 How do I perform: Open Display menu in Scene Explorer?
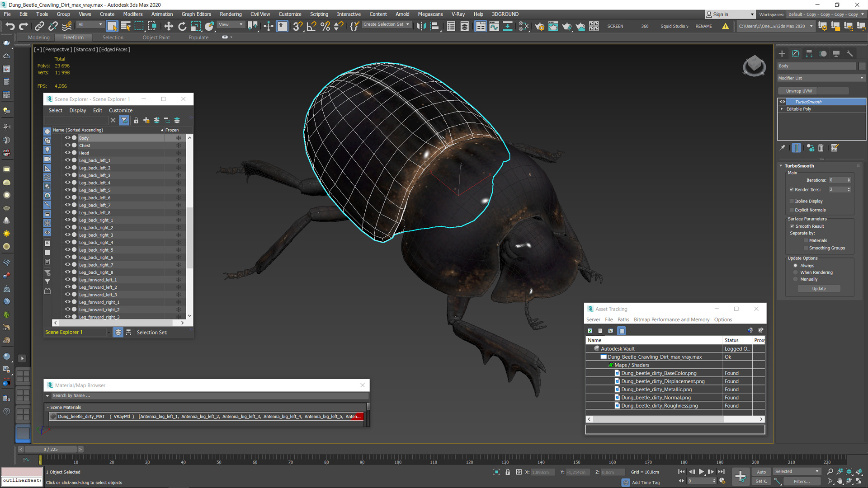(77, 110)
